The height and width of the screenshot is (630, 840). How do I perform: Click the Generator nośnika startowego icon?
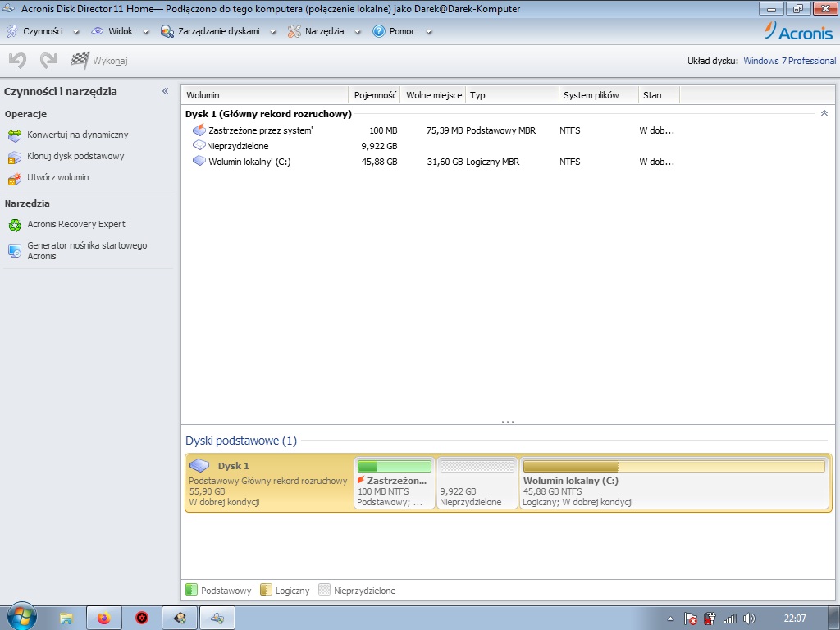coord(15,251)
